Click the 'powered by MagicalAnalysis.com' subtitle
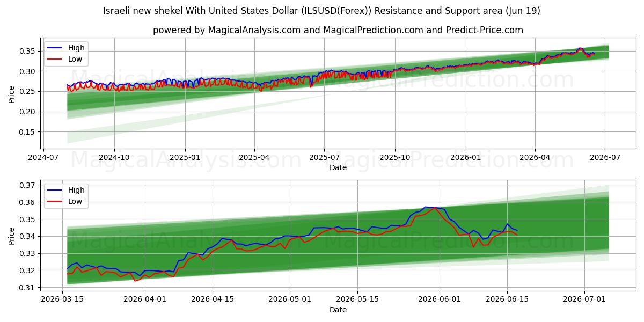The width and height of the screenshot is (644, 322). pyautogui.click(x=338, y=30)
